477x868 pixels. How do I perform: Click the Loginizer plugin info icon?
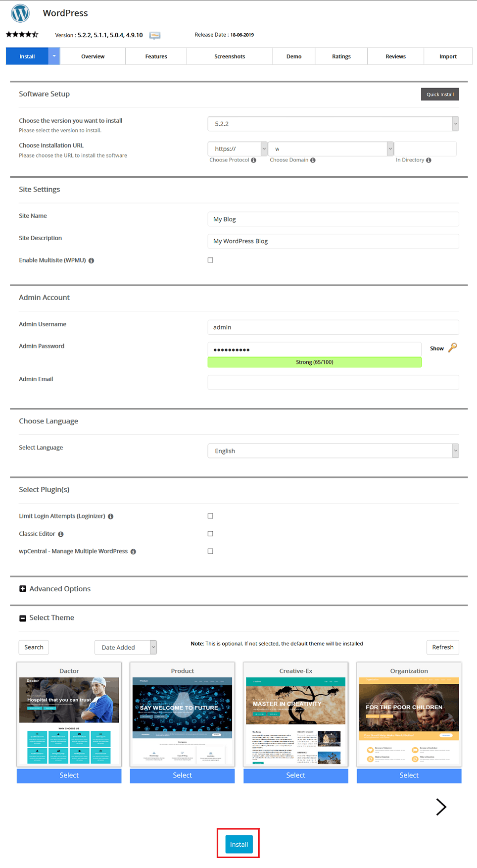tap(110, 516)
